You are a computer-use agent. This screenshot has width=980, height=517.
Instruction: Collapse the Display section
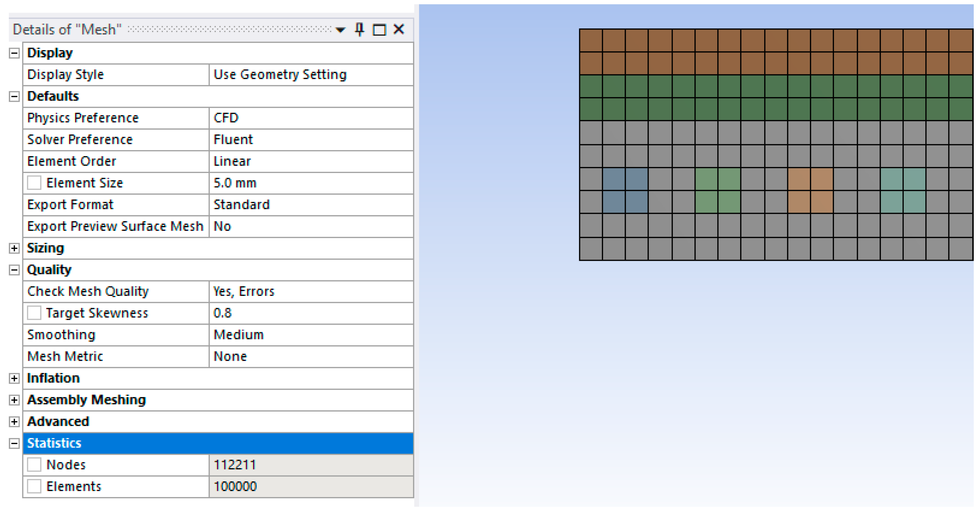14,53
